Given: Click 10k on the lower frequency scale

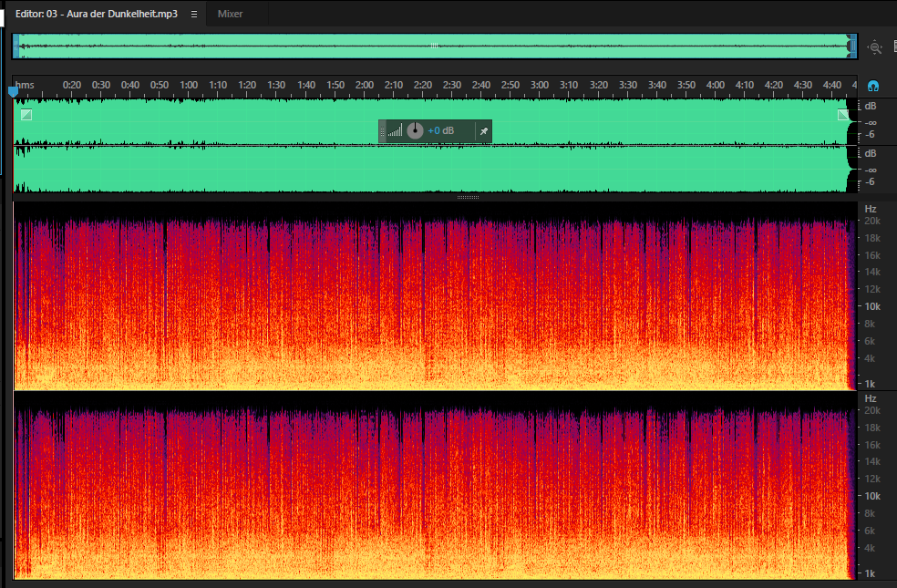Looking at the screenshot, I should 872,496.
